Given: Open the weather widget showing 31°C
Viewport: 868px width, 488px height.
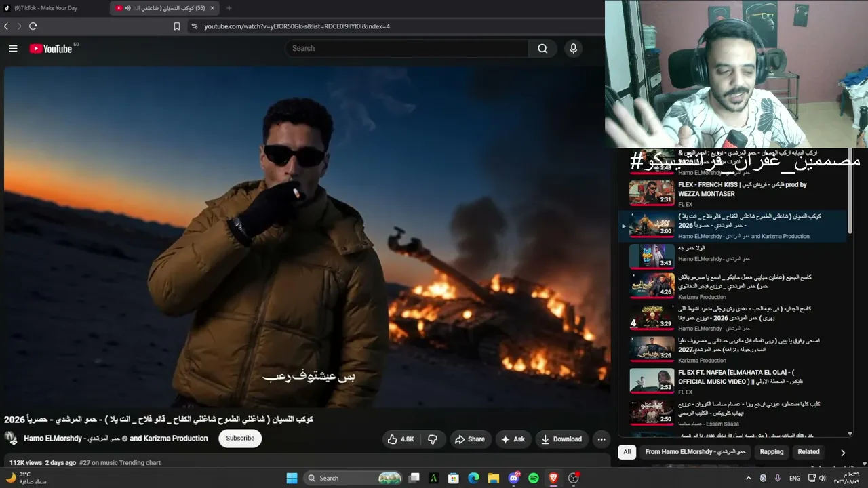Looking at the screenshot, I should (x=26, y=478).
